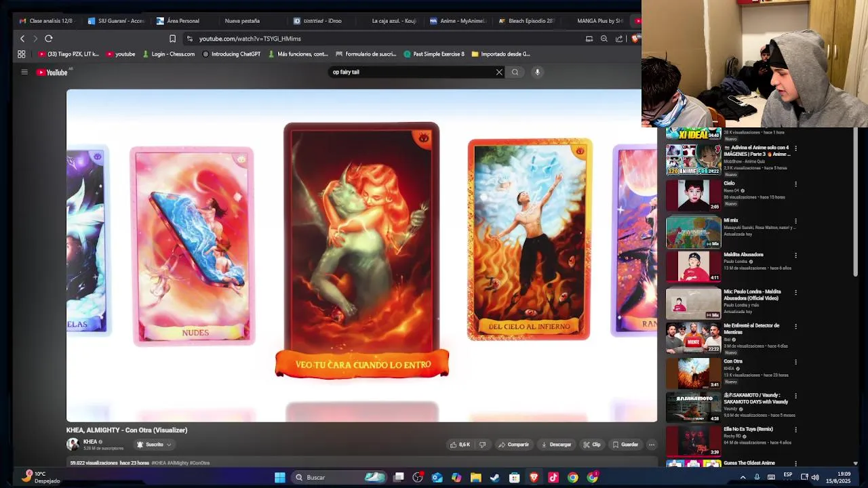Open TikTok from the taskbar

[553, 478]
